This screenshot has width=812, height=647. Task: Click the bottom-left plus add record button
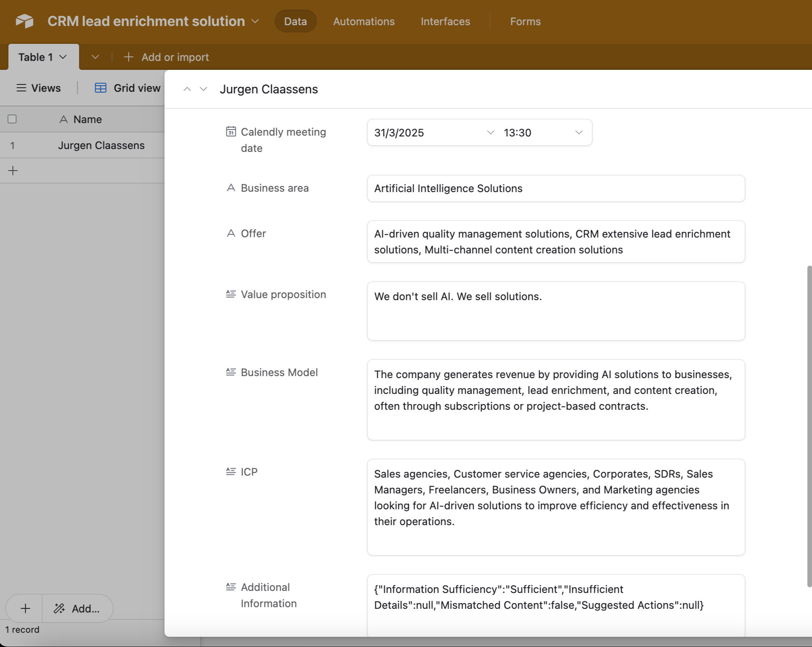pyautogui.click(x=25, y=608)
